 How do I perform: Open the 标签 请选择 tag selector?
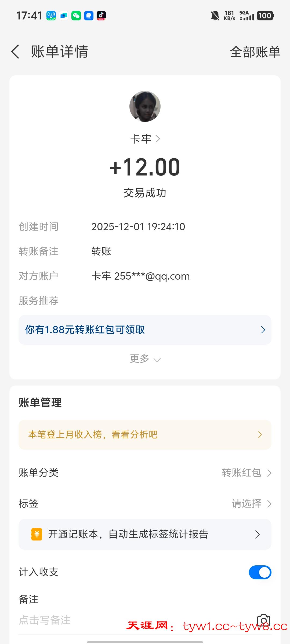tap(251, 504)
